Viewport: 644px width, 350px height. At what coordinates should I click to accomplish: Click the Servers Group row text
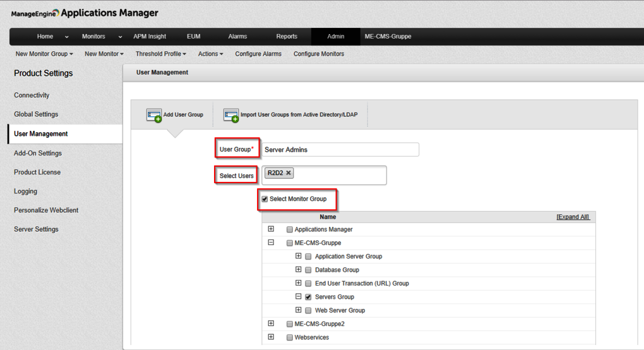click(x=335, y=297)
